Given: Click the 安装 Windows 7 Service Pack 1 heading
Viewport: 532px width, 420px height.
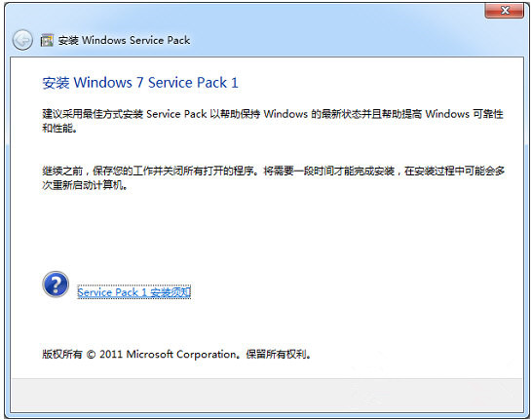Looking at the screenshot, I should [140, 83].
